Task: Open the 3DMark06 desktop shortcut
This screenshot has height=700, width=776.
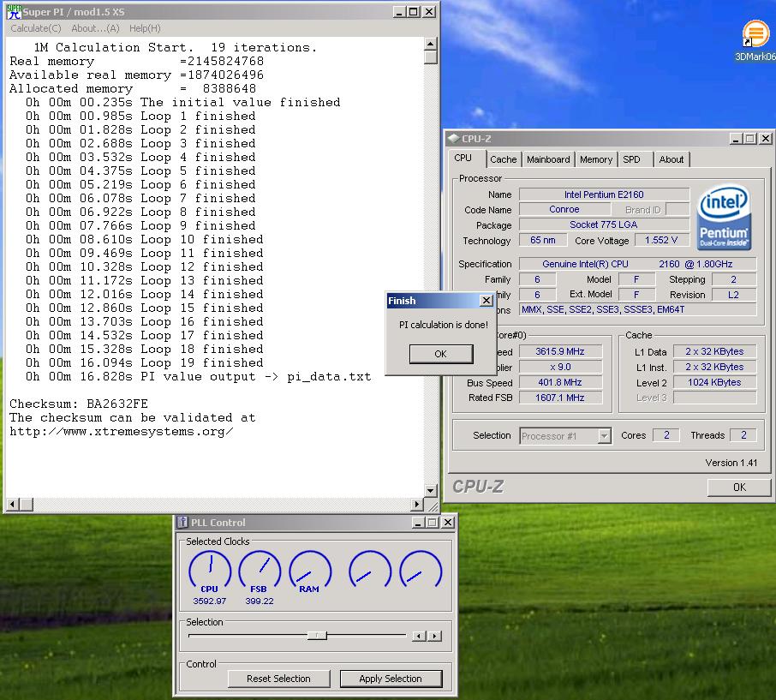Action: click(755, 40)
